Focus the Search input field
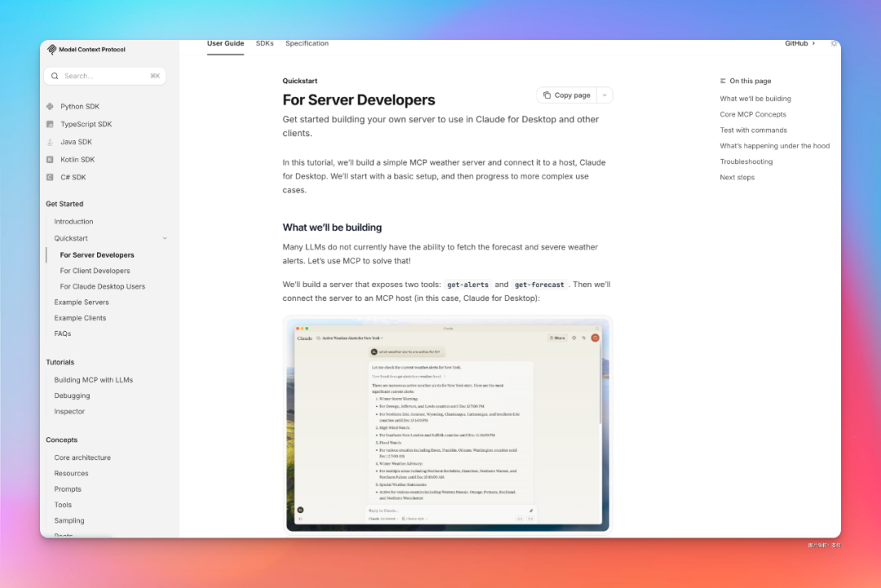 (x=105, y=76)
